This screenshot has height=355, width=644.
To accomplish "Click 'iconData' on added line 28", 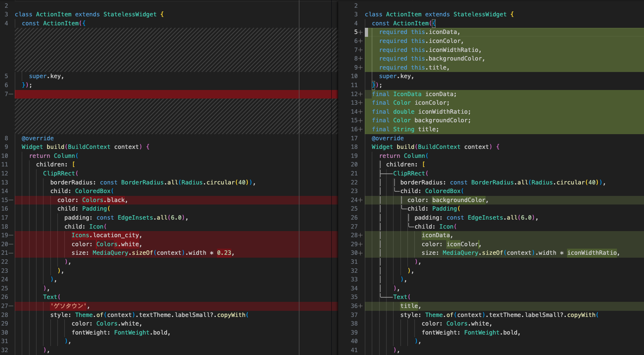I will [x=436, y=235].
